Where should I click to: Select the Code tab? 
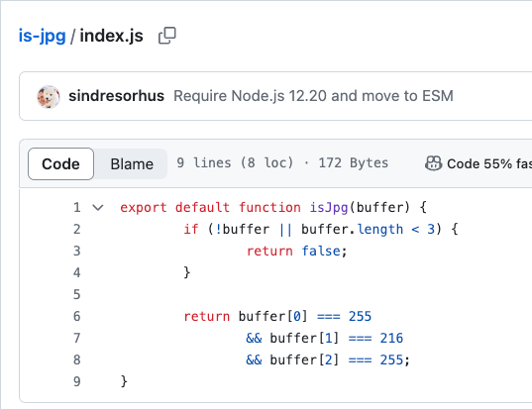click(x=60, y=164)
